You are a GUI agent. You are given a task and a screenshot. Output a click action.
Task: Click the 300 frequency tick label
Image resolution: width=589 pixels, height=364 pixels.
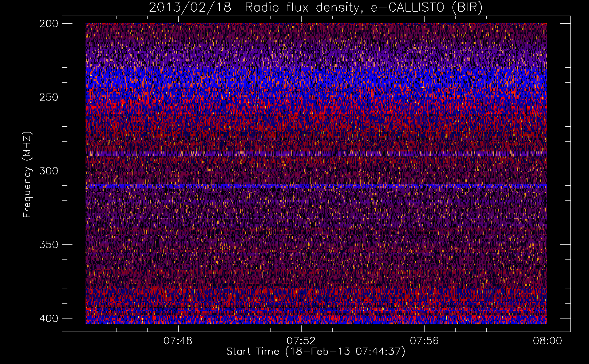coord(48,171)
